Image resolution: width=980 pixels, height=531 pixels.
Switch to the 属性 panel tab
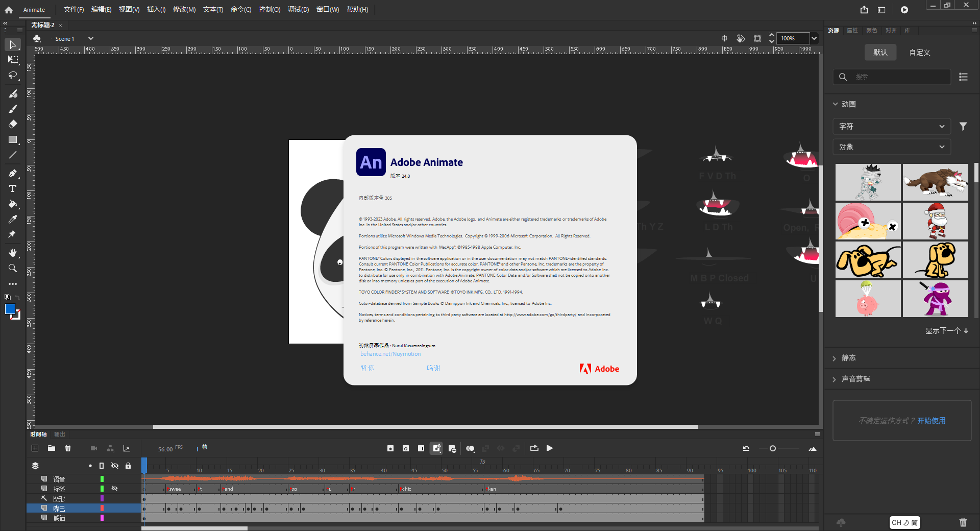tap(852, 31)
